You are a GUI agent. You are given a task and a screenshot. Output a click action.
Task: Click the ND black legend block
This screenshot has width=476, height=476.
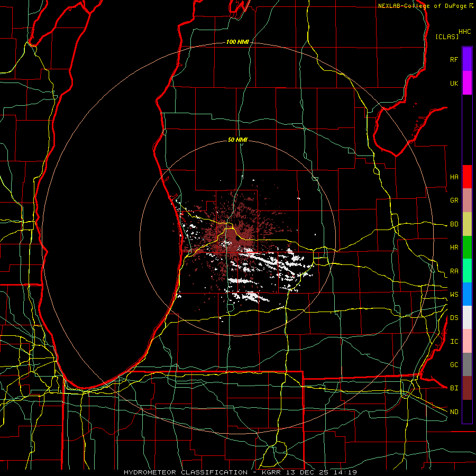pos(467,411)
